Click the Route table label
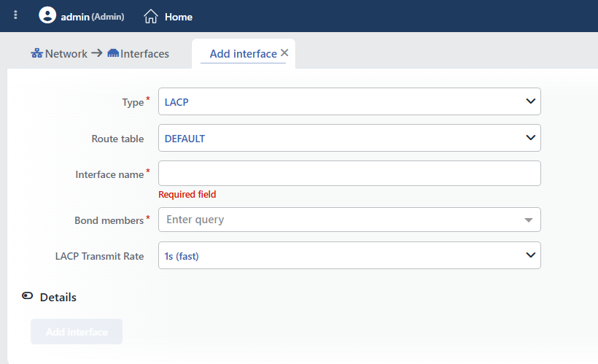Viewport: 598px width, 364px height. [117, 139]
